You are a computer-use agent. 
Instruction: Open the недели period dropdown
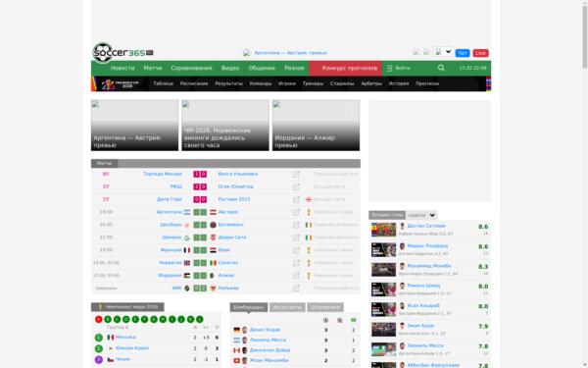coord(421,215)
